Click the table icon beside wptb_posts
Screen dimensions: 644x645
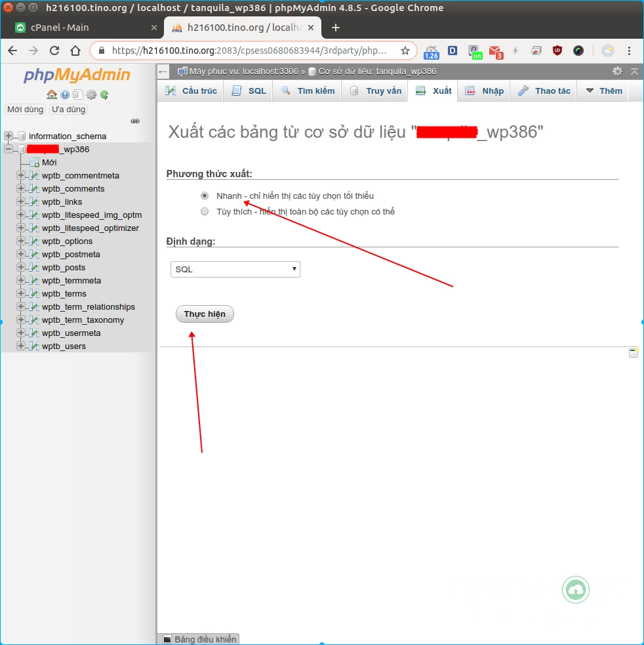34,267
